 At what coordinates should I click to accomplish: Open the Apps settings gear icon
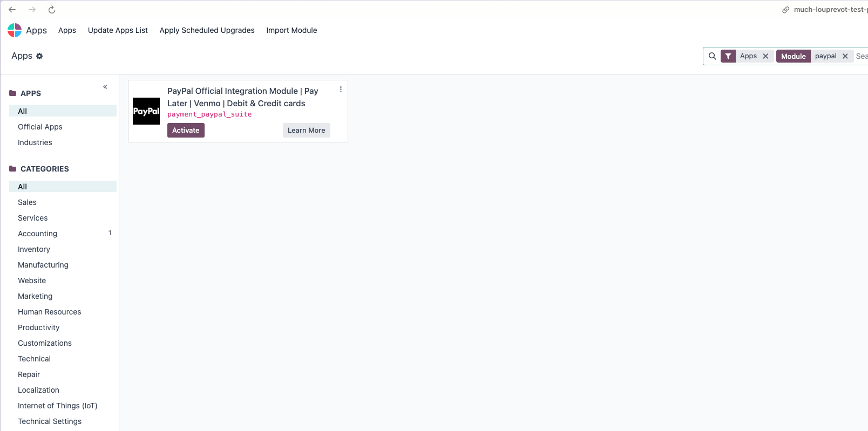pos(39,56)
